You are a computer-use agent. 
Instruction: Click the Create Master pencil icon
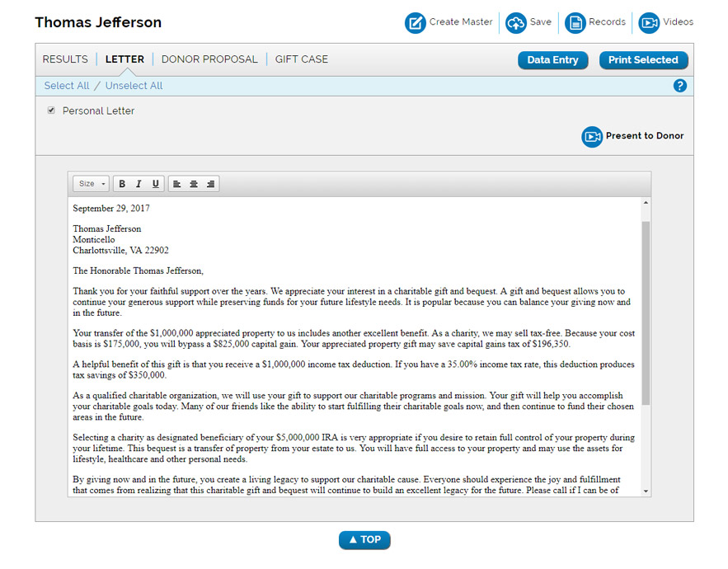point(415,23)
